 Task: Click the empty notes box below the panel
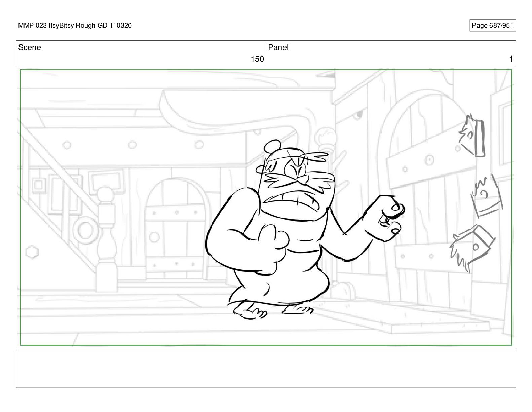[x=266, y=369]
